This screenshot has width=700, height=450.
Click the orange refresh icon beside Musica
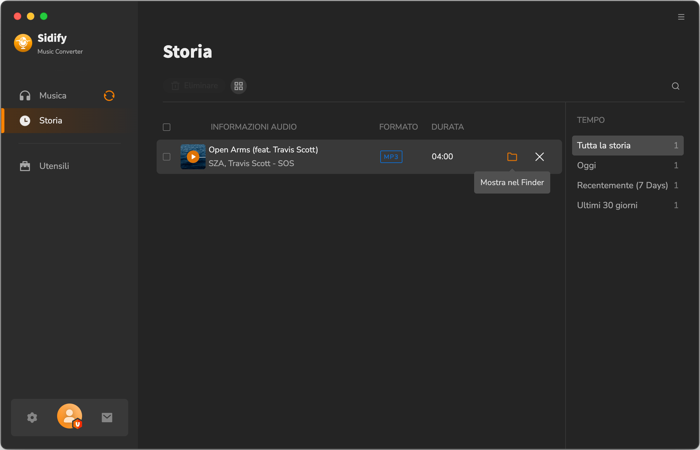[109, 96]
